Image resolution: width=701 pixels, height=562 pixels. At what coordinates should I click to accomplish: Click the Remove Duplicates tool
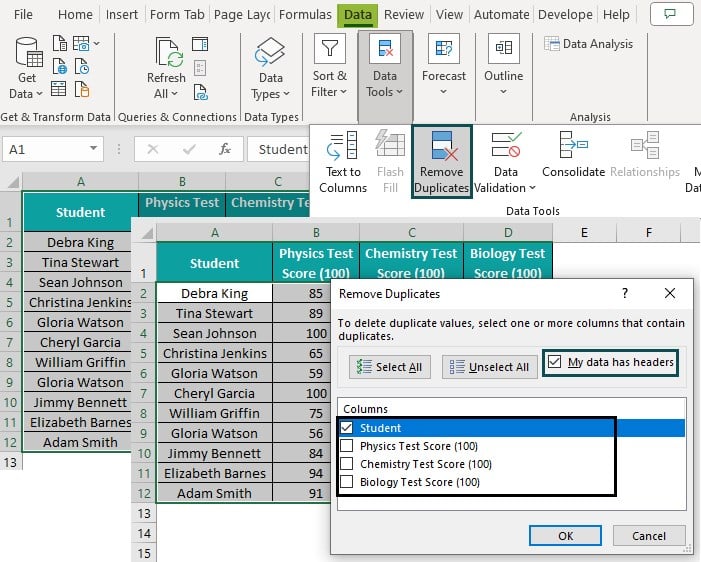[442, 161]
